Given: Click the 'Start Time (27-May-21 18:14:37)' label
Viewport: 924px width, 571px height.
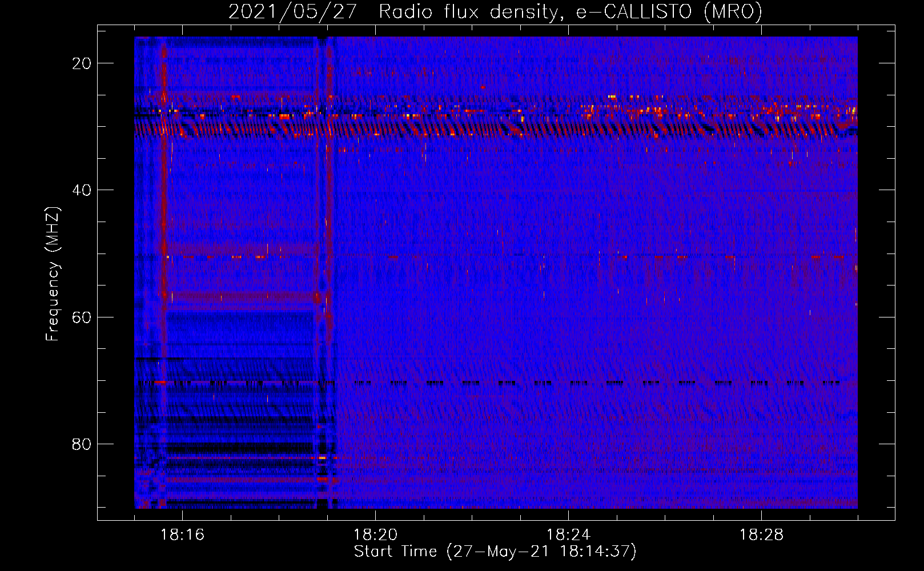Looking at the screenshot, I should 495,552.
